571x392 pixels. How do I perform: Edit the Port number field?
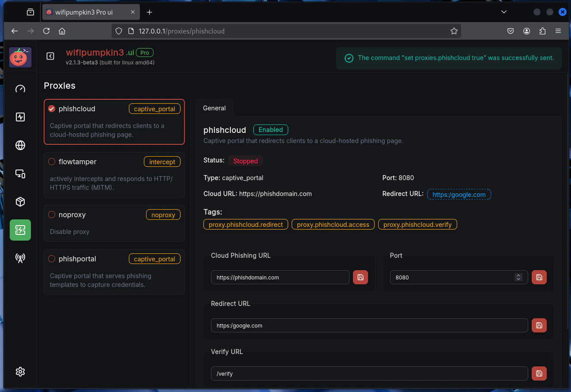click(459, 277)
